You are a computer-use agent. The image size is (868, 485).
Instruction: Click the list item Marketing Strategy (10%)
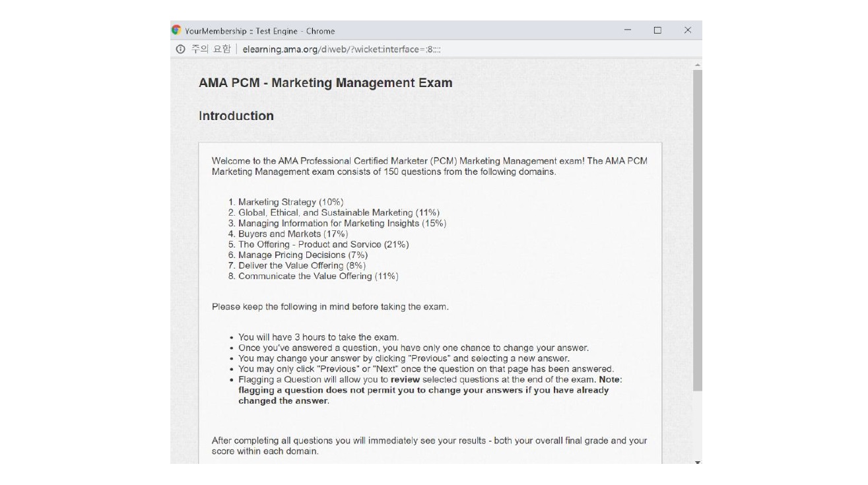click(291, 202)
